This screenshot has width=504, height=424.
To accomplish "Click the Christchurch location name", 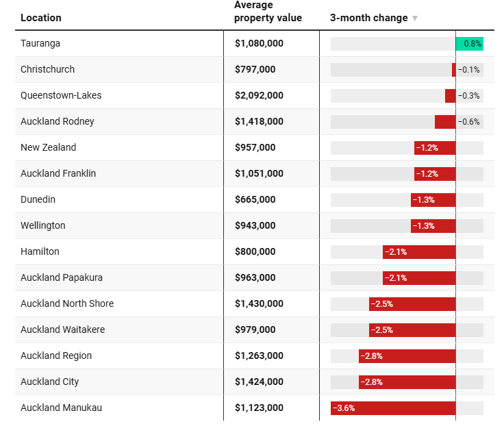I will click(x=48, y=69).
